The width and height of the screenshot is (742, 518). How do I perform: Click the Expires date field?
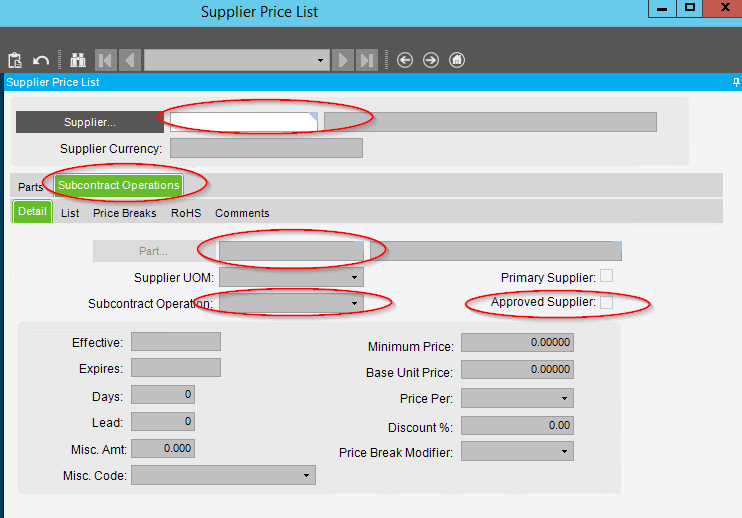pyautogui.click(x=176, y=368)
